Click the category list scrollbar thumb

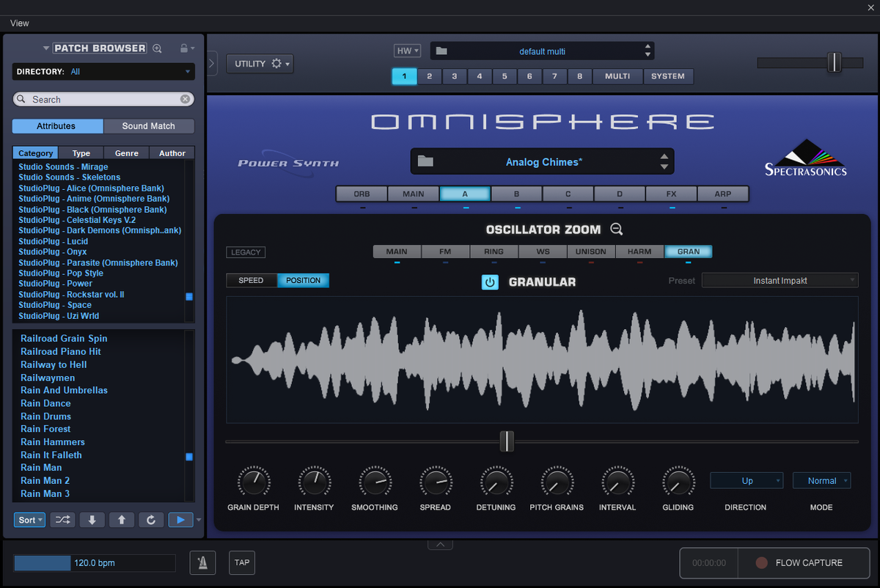[x=189, y=297]
